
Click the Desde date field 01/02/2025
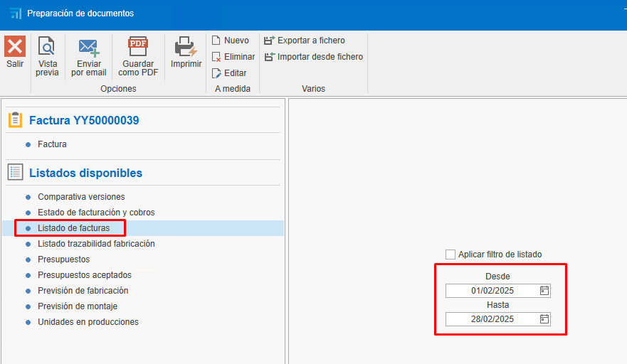[x=492, y=291]
